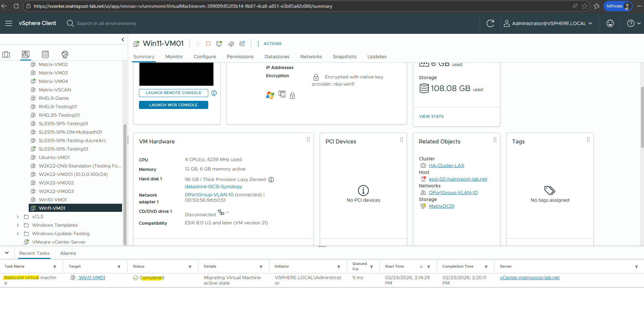This screenshot has height=312, width=644.
Task: Click the Search in all environments field
Action: click(106, 23)
